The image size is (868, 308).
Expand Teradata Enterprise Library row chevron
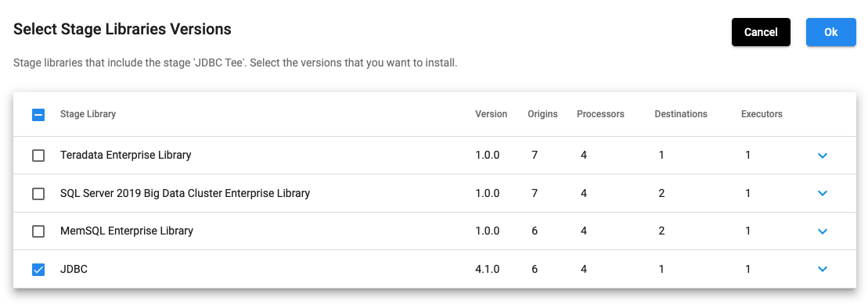(822, 156)
